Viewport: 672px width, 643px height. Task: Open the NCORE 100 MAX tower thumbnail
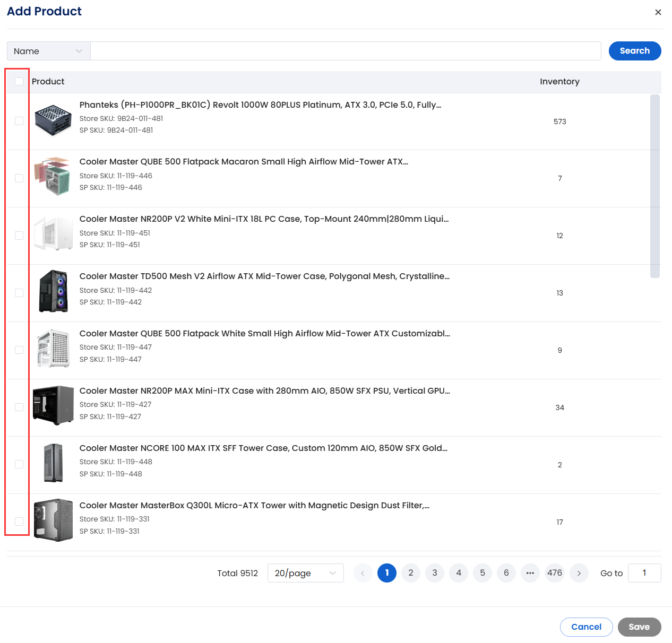[x=53, y=463]
